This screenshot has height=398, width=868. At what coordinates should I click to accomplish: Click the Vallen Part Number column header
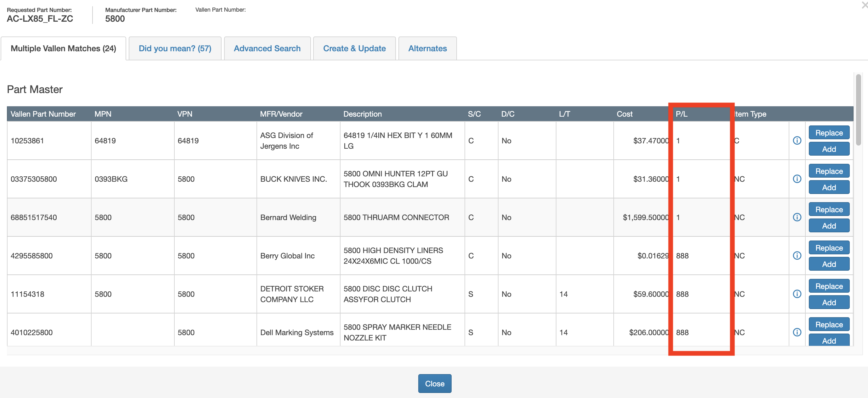click(43, 114)
